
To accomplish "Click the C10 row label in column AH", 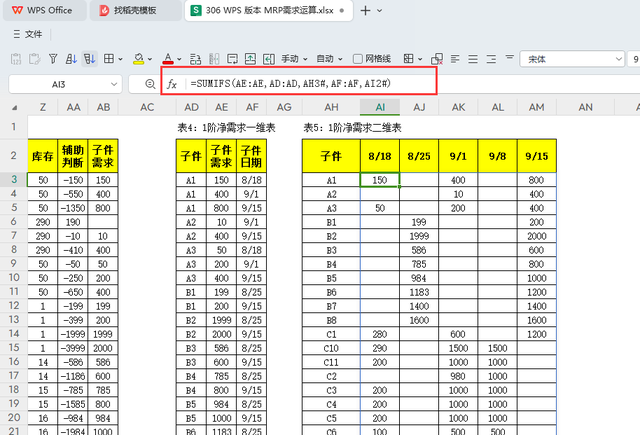I will [x=331, y=348].
